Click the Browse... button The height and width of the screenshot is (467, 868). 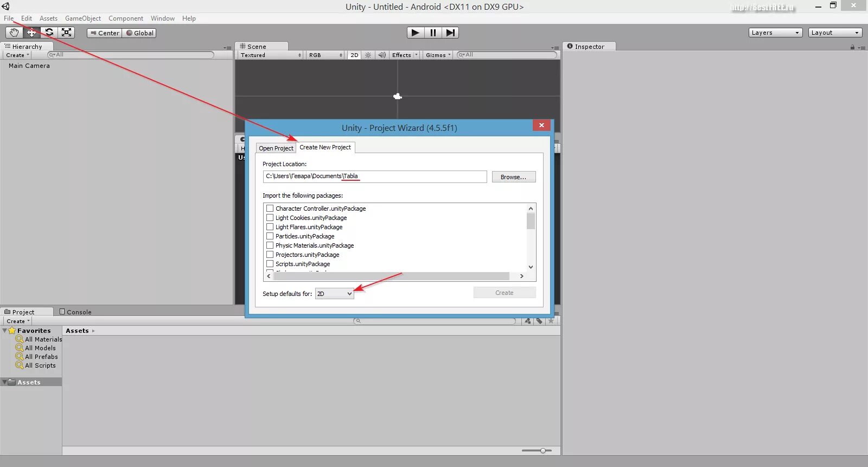tap(514, 177)
